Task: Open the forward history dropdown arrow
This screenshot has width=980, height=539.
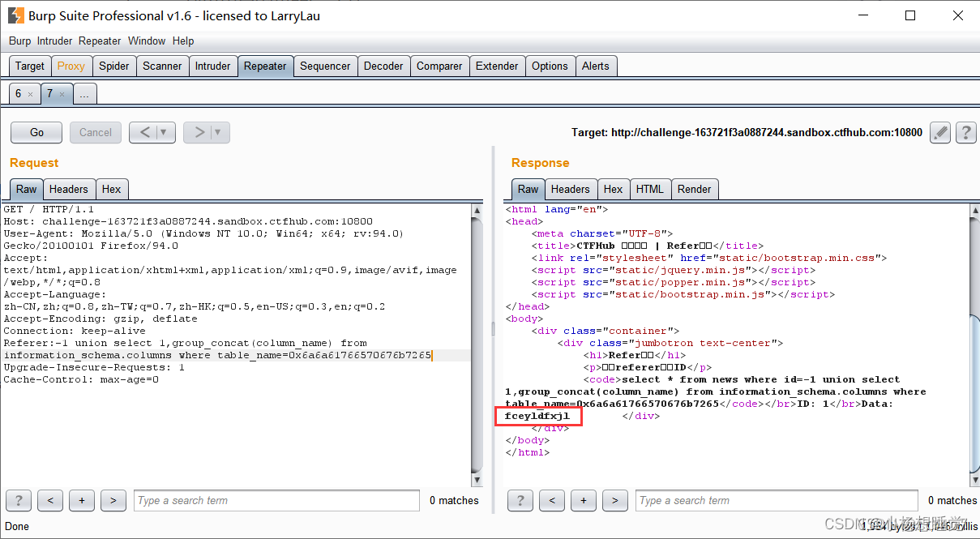Action: [220, 132]
